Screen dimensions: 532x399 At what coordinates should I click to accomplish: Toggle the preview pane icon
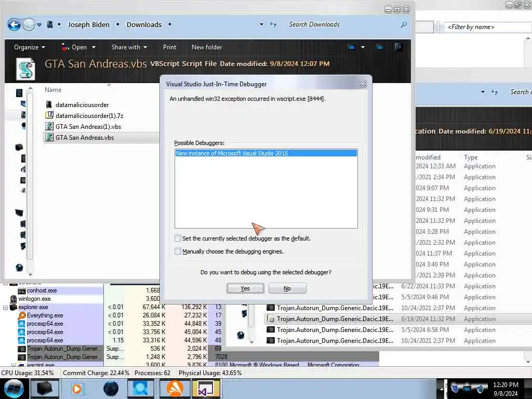click(x=380, y=47)
